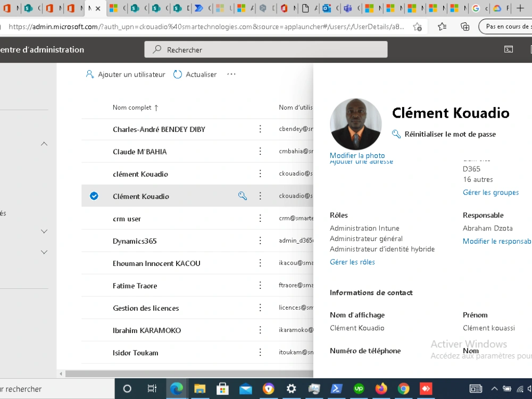Open options menu for Gestion des licences
The height and width of the screenshot is (399, 532).
[x=260, y=307]
